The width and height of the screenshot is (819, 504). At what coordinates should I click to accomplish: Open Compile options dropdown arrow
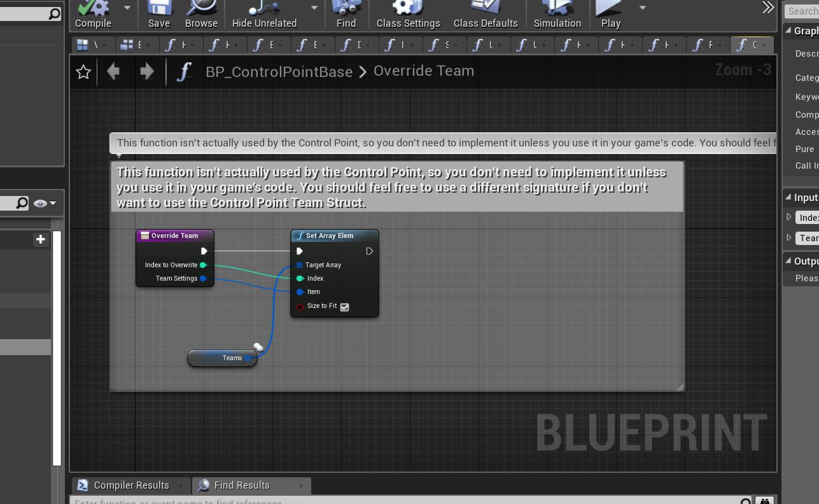127,8
